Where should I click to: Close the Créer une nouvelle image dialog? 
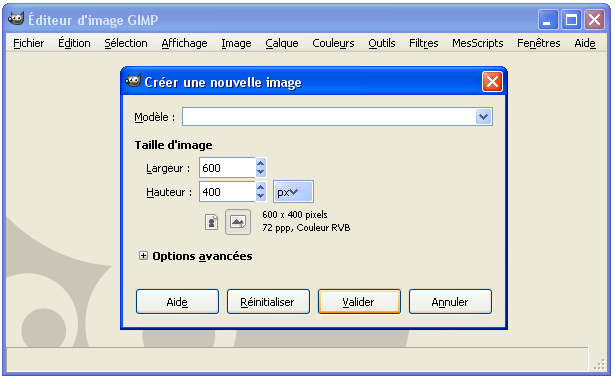[x=492, y=82]
